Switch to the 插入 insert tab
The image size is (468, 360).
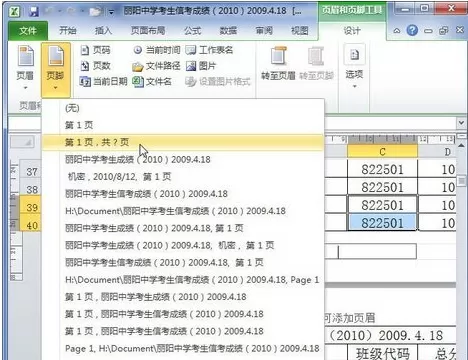coord(103,31)
